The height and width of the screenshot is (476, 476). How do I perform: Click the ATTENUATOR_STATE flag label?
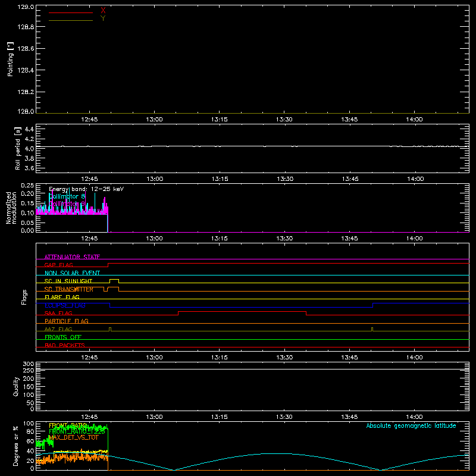(72, 257)
